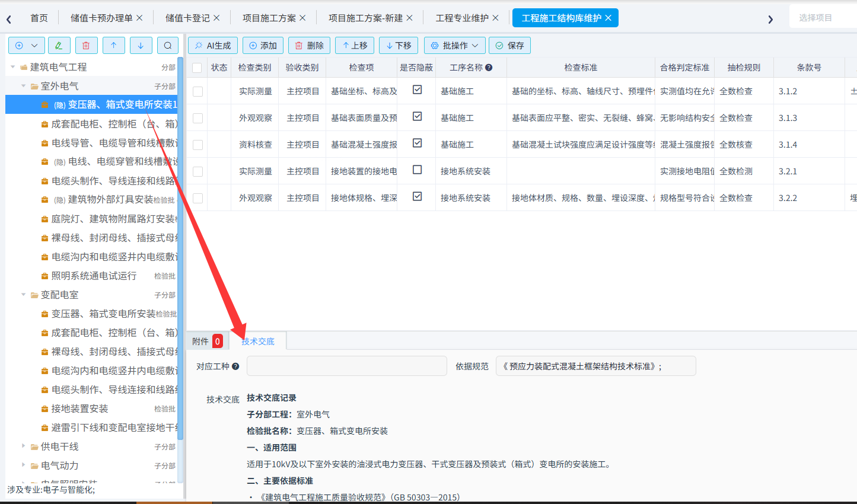This screenshot has width=857, height=504.
Task: Close the 工程专业维护 tab
Action: coord(495,18)
